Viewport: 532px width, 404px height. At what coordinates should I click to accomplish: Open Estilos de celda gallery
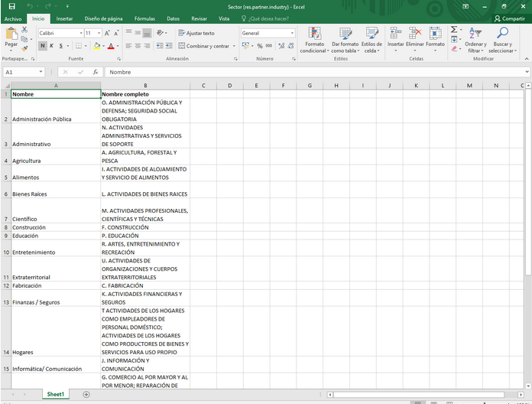coord(371,40)
